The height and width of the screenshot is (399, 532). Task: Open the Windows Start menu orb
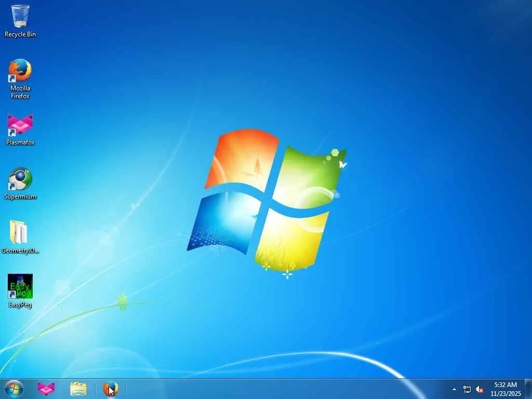tap(14, 389)
